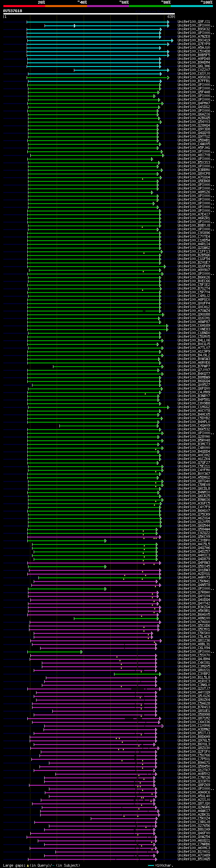Viewport: 216px width, 868px height.
Task: Select label UniRef100_Q5DI45
Action: point(194,567)
